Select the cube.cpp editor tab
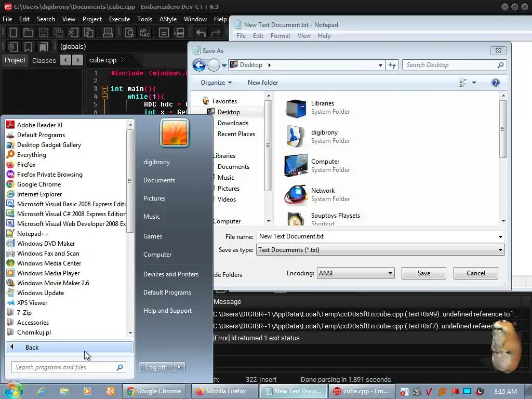 (103, 60)
